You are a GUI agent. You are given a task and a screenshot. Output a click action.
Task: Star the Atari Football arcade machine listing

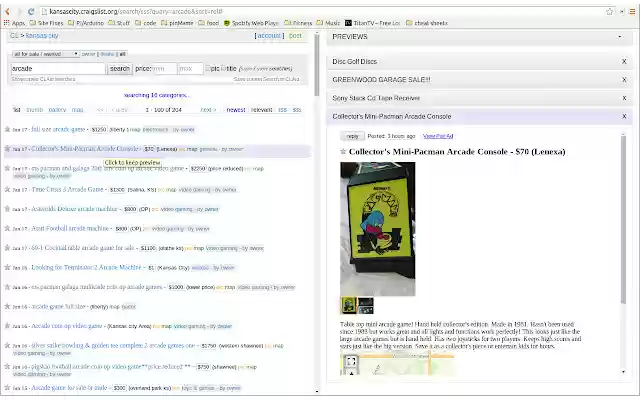[7, 229]
